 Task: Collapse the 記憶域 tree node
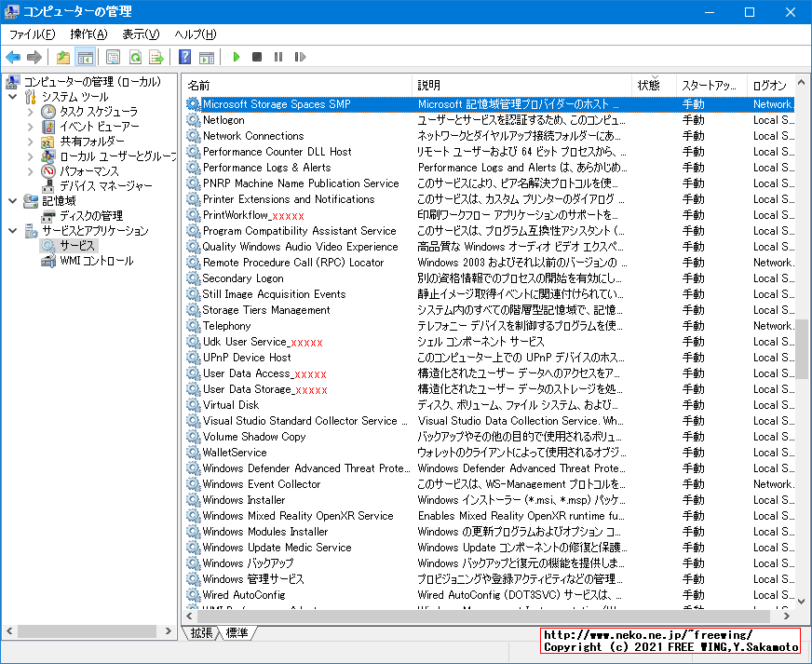coord(12,199)
